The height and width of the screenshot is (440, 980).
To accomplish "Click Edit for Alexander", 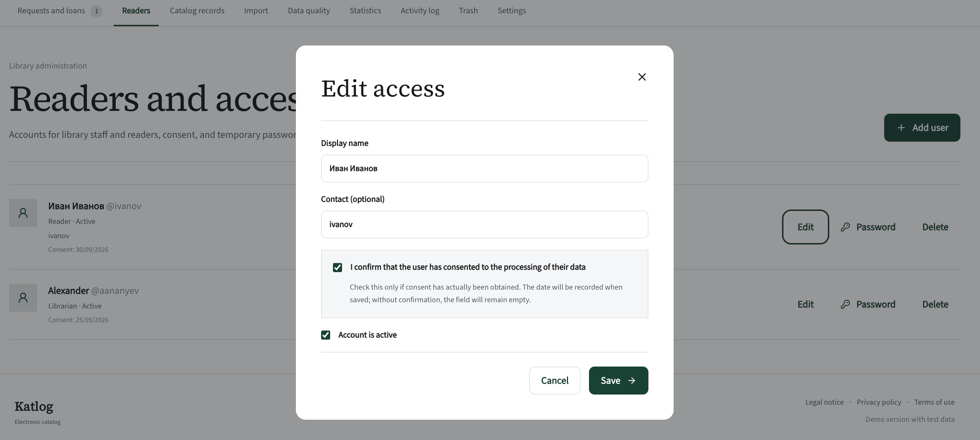I will pos(805,304).
